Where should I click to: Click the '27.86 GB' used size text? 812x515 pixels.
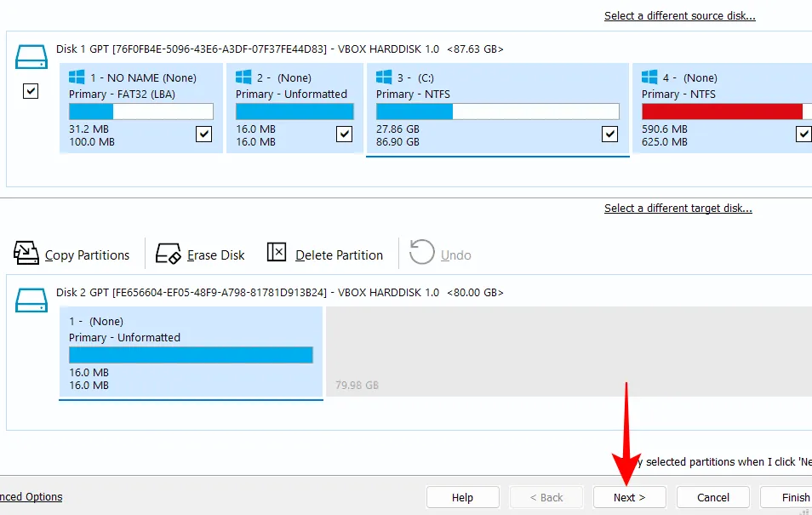(397, 129)
